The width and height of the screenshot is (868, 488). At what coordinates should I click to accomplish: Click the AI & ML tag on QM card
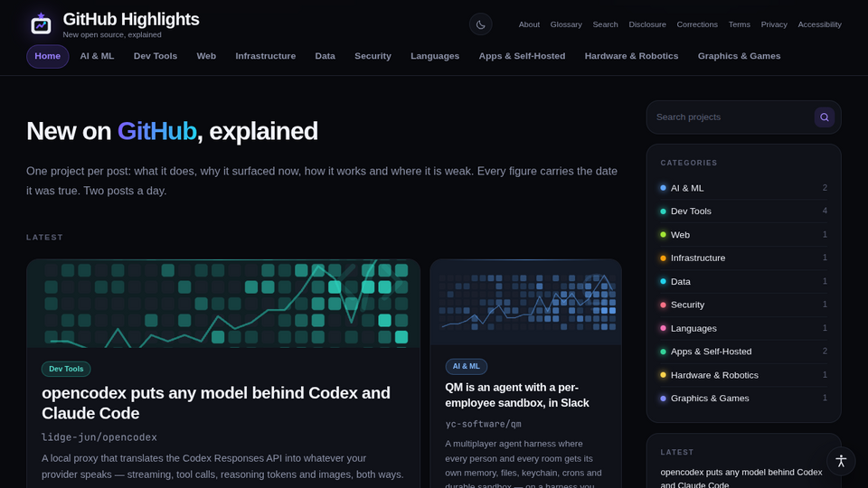point(467,366)
